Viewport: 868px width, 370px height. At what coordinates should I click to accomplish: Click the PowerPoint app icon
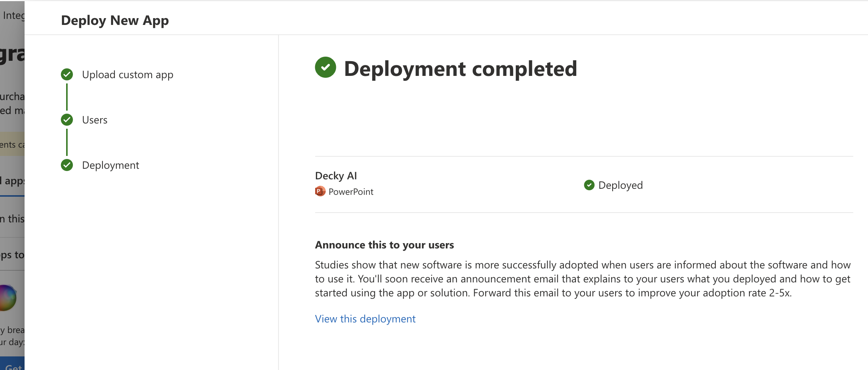320,191
